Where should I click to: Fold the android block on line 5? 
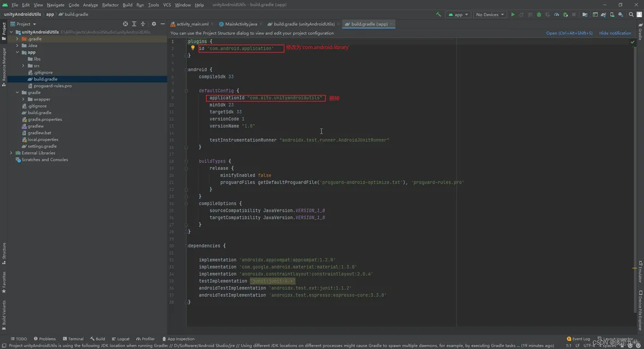(186, 70)
